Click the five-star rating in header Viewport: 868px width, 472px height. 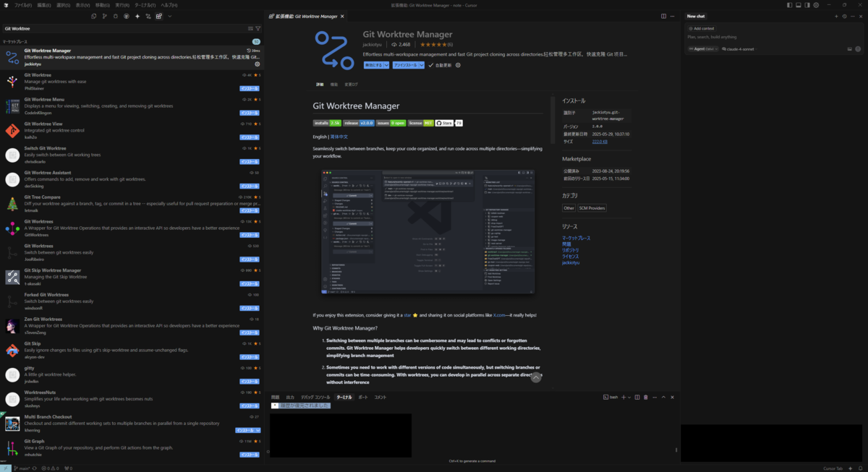[x=433, y=44]
